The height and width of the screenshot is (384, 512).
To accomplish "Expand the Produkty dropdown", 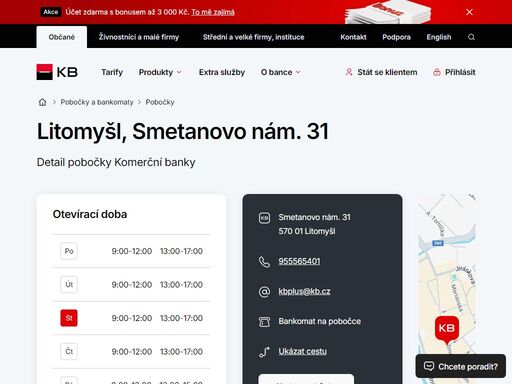I will tap(160, 72).
